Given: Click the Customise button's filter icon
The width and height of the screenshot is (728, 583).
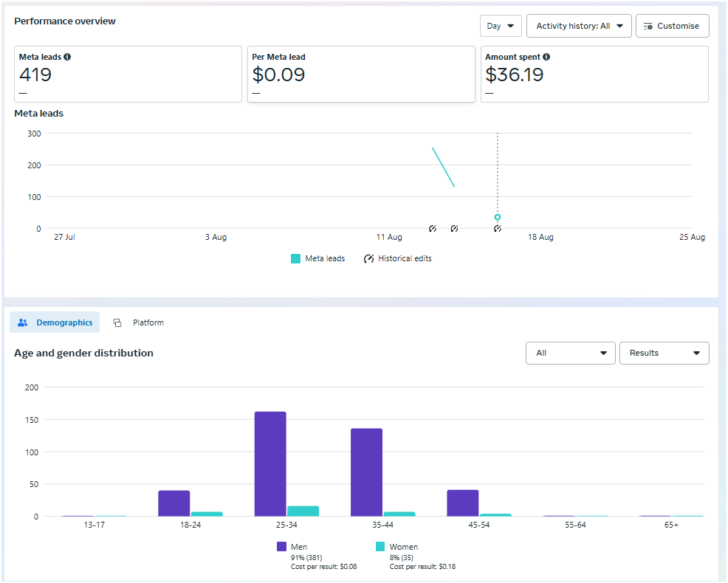Looking at the screenshot, I should point(648,26).
